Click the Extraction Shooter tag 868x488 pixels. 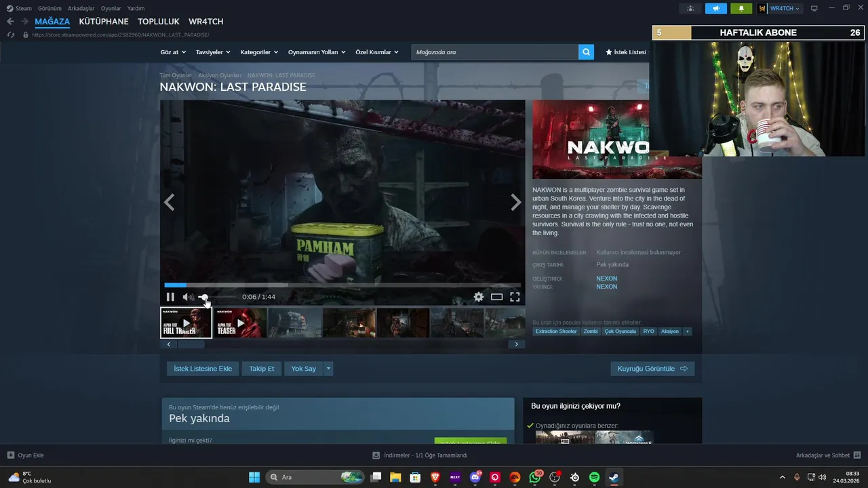556,331
